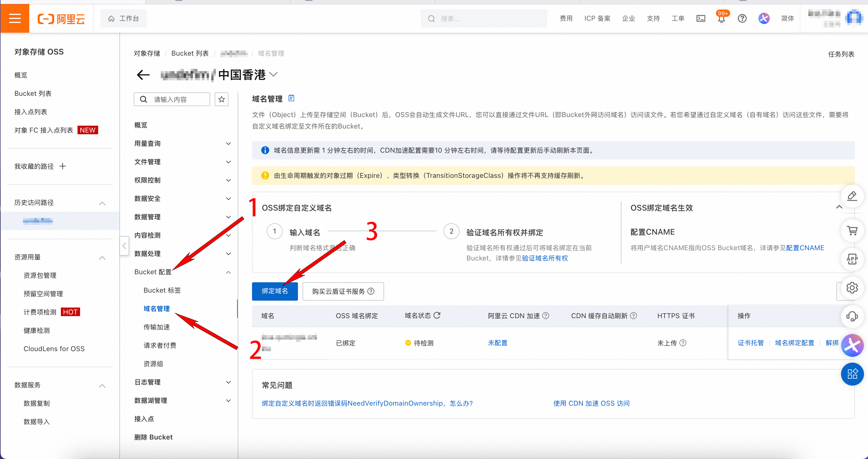Open Bucket 列表 in OSS sidebar
Screen dimensions: 868x459
[33, 93]
